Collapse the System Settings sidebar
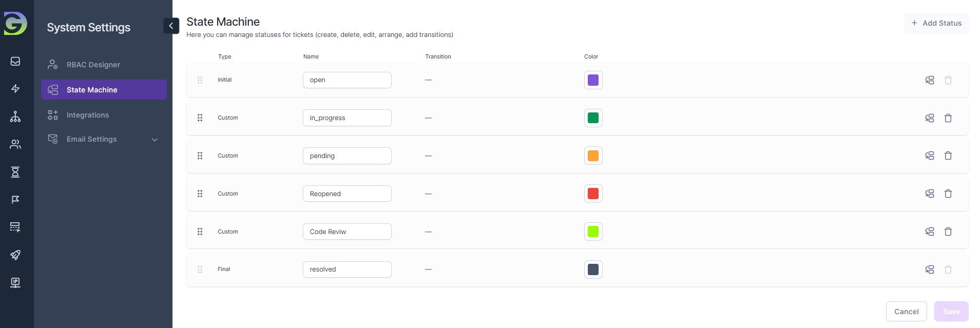The width and height of the screenshot is (980, 328). (x=171, y=26)
